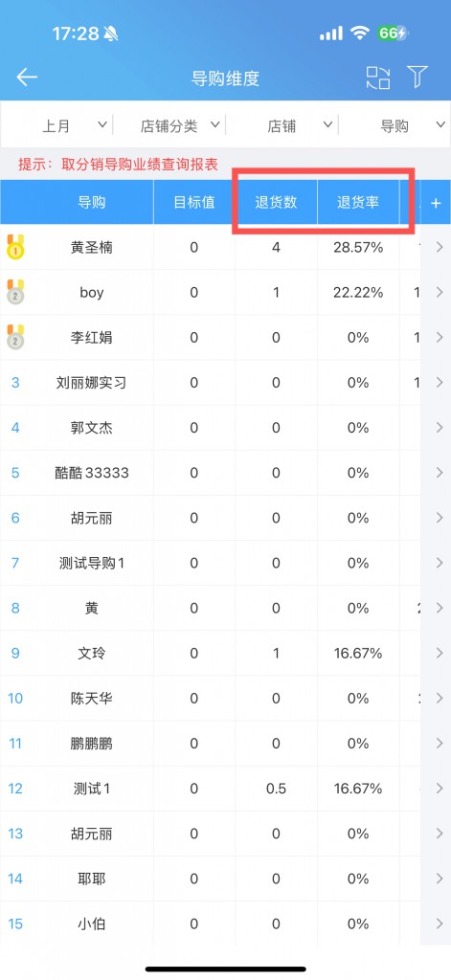Open details arrow for 小伯
The width and height of the screenshot is (451, 980).
(440, 924)
